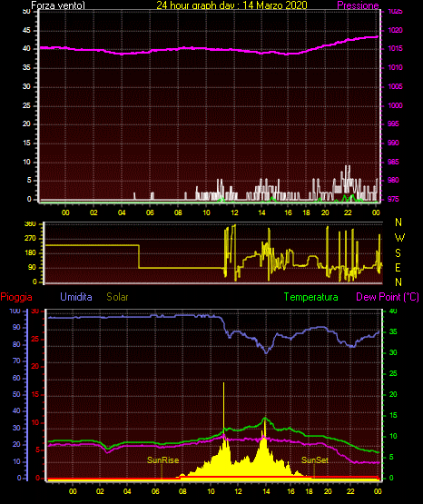Viewport: 423px width, 504px height.
Task: Click the SunRise marker label
Action: pos(162,460)
